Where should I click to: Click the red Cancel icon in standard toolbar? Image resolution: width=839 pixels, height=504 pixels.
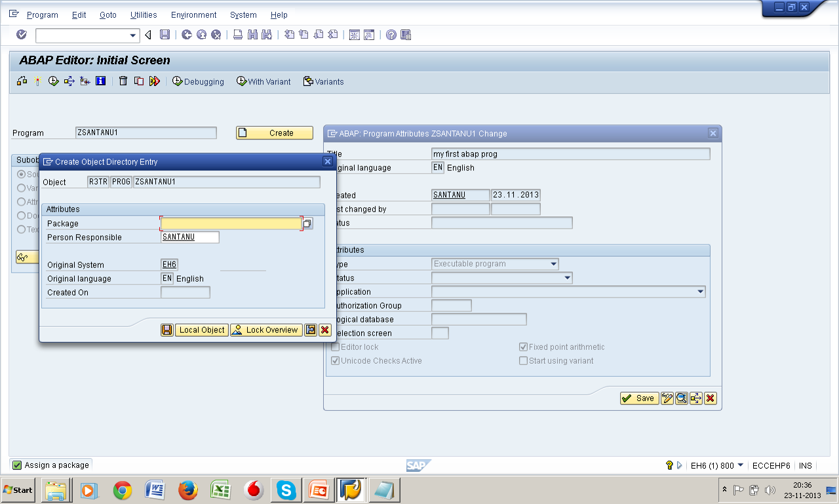tap(216, 35)
